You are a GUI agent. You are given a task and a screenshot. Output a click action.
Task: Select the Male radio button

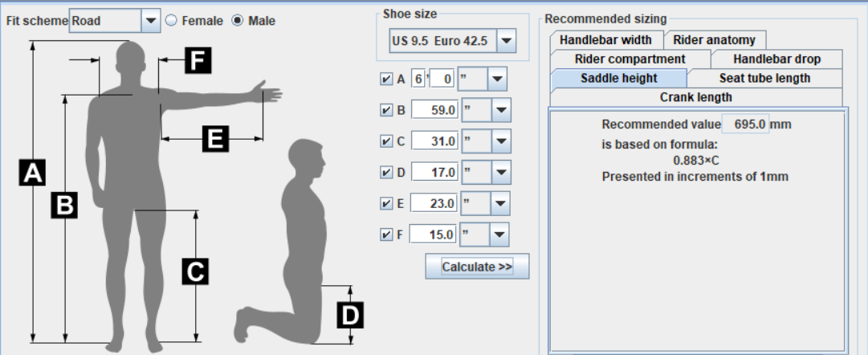238,21
